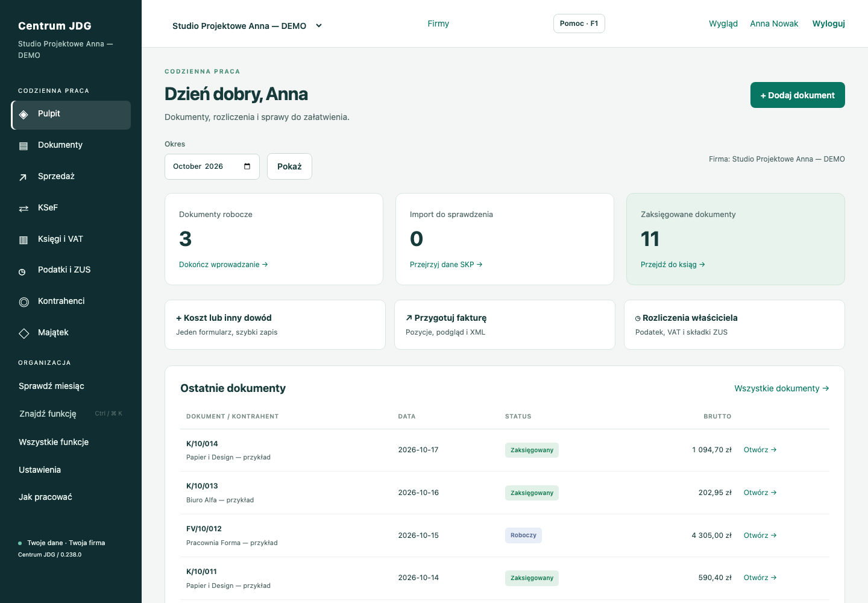Click the Podatki i ZUS clock icon

22,271
